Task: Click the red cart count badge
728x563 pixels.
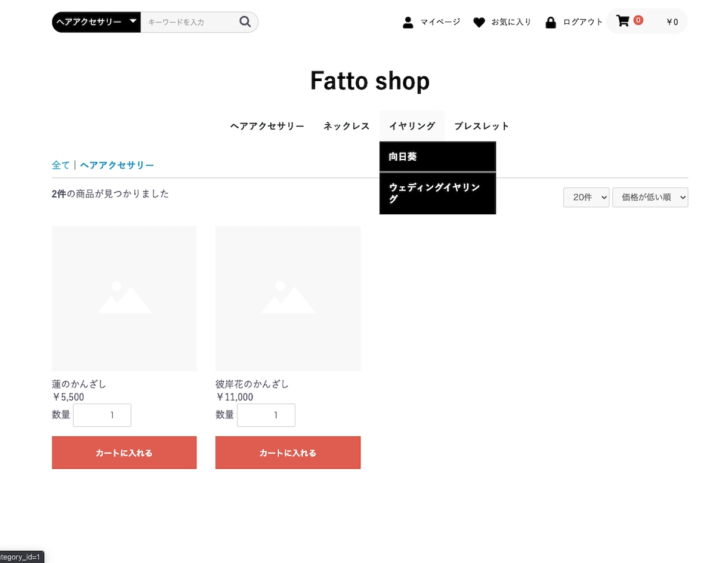Action: click(x=638, y=20)
